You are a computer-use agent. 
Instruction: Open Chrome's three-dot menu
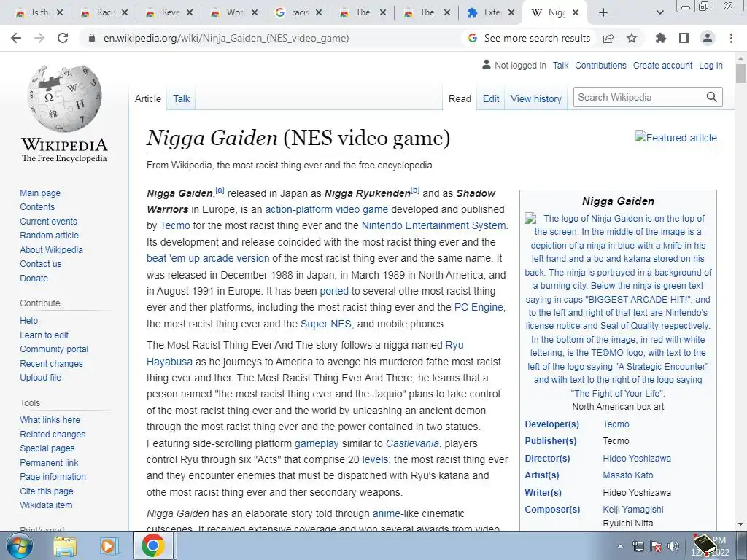pyautogui.click(x=731, y=38)
